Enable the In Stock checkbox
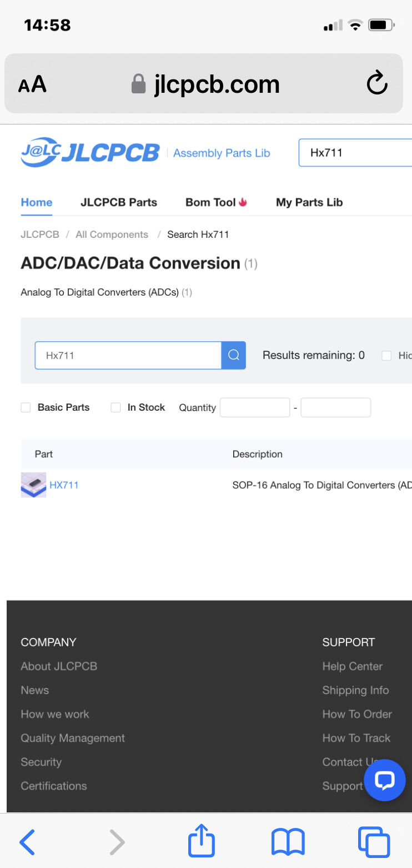Screen dimensions: 412x868 pyautogui.click(x=115, y=407)
